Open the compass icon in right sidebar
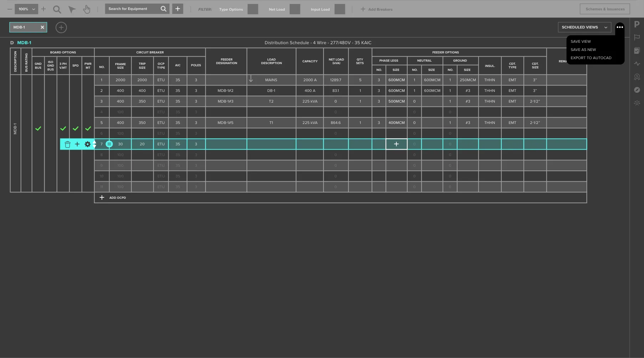This screenshot has width=644, height=358. coord(637,90)
